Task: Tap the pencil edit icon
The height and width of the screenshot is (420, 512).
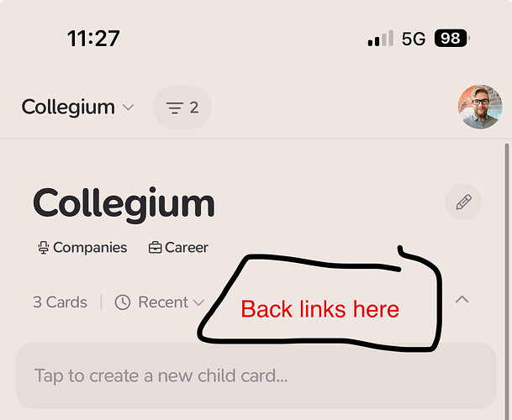Action: [x=463, y=202]
